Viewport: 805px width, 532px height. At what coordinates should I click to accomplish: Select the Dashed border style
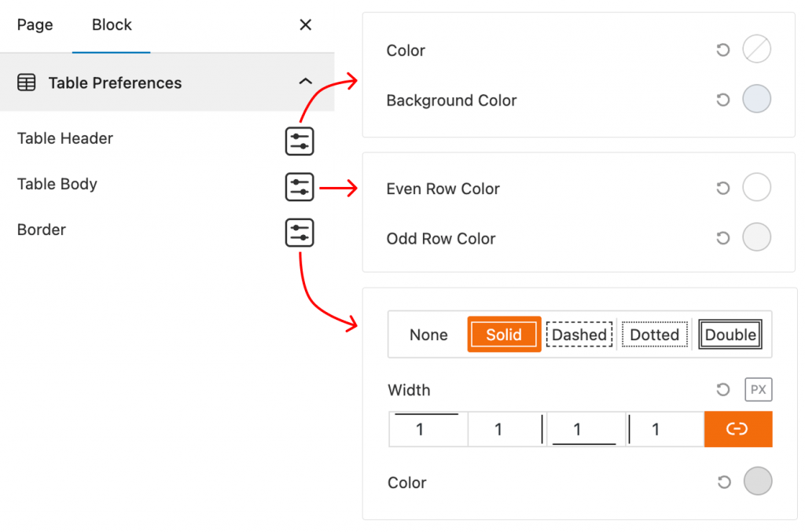coord(579,335)
